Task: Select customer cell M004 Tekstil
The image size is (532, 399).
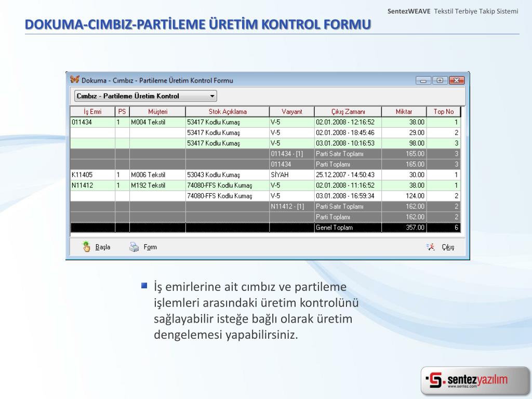Action: (x=157, y=122)
